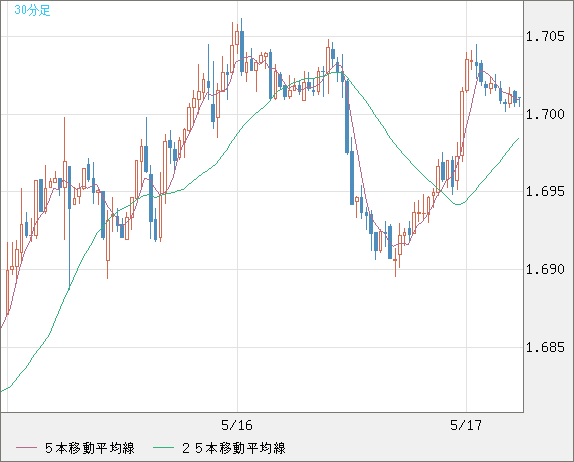Image resolution: width=574 pixels, height=462 pixels.
Task: Click the 5本移動平均線 legend label
Action: point(90,448)
